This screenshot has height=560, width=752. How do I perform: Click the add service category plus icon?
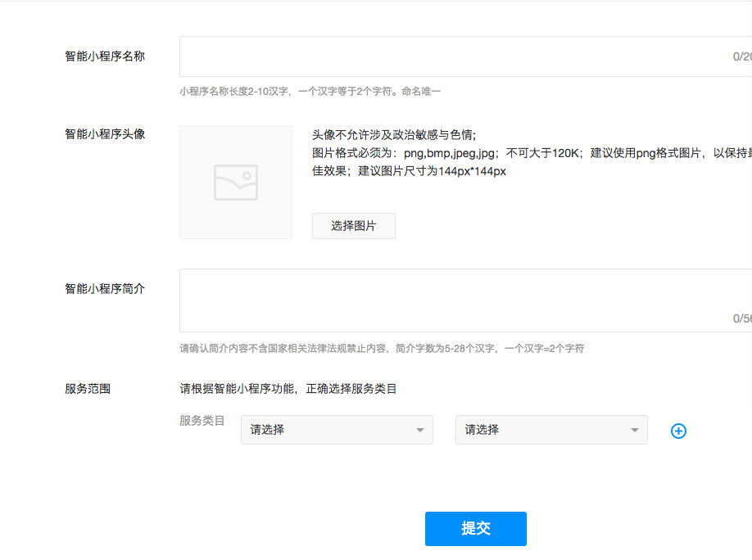678,431
